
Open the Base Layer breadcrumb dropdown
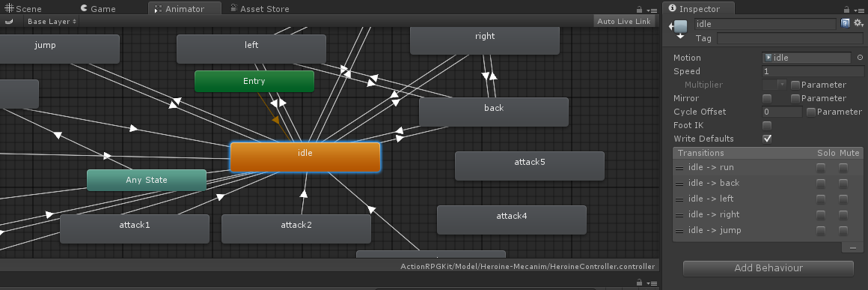(52, 21)
